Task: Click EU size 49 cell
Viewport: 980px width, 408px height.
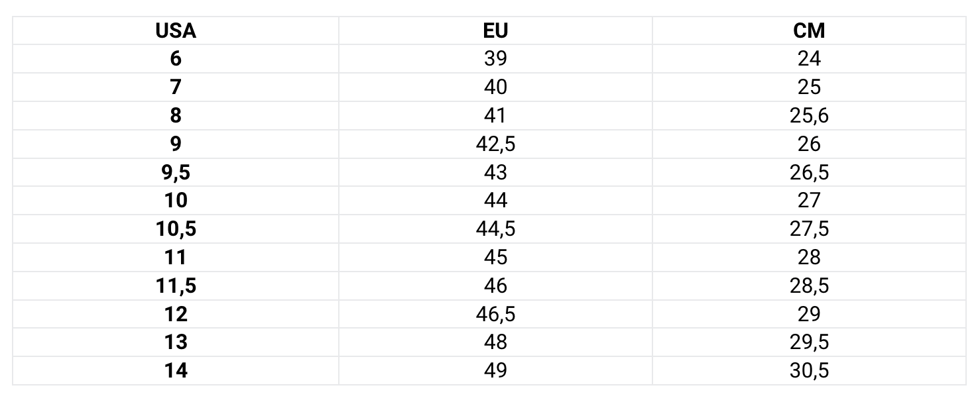Action: [495, 370]
